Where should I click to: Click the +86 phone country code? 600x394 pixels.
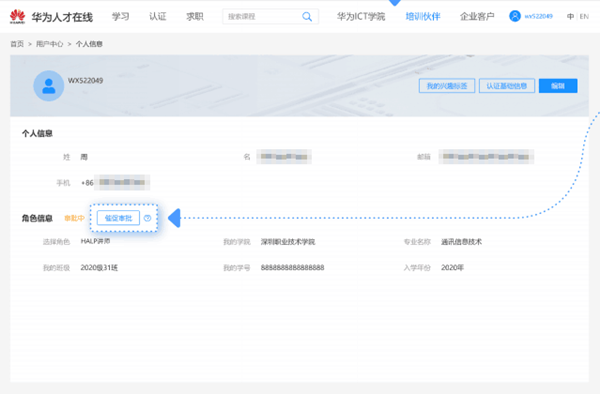pyautogui.click(x=87, y=183)
